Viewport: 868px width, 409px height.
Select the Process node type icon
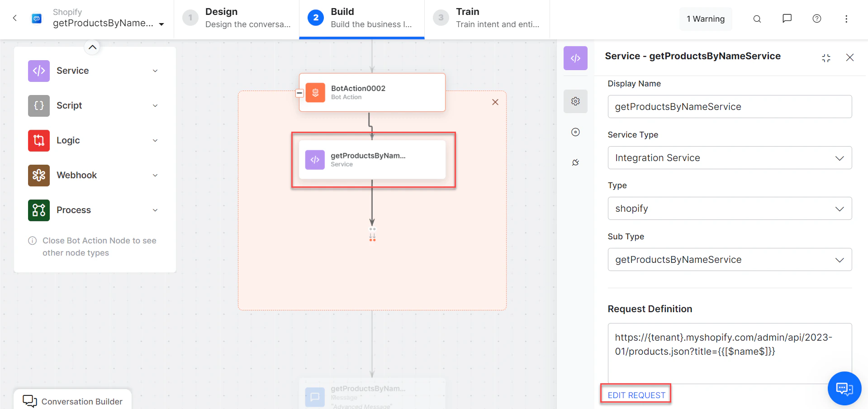(x=38, y=210)
